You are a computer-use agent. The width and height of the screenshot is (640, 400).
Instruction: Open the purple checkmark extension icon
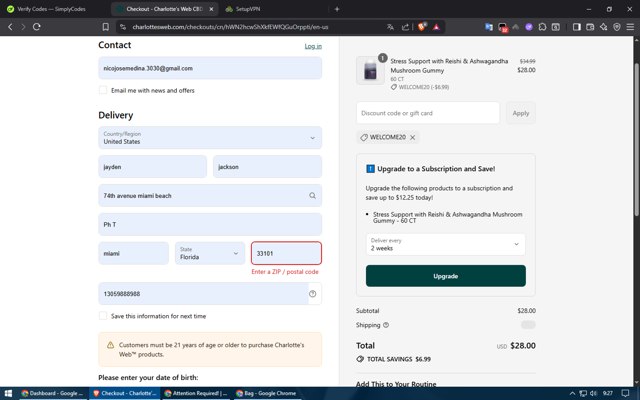(x=529, y=27)
